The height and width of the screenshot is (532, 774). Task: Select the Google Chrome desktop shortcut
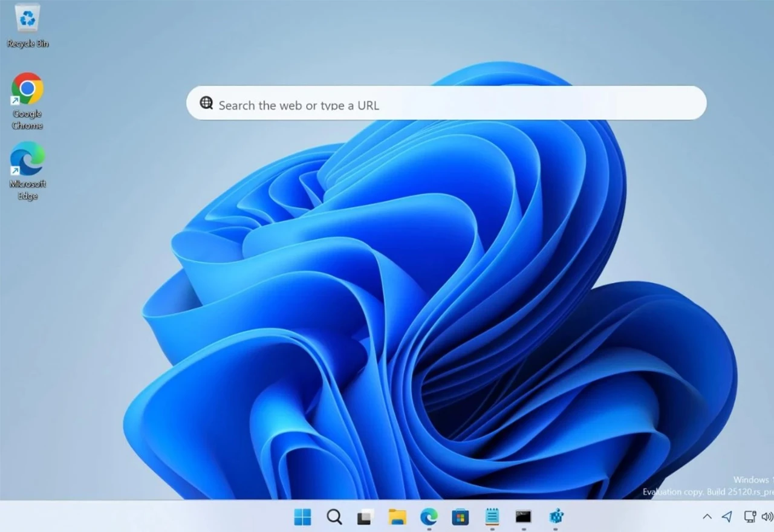coord(27,101)
